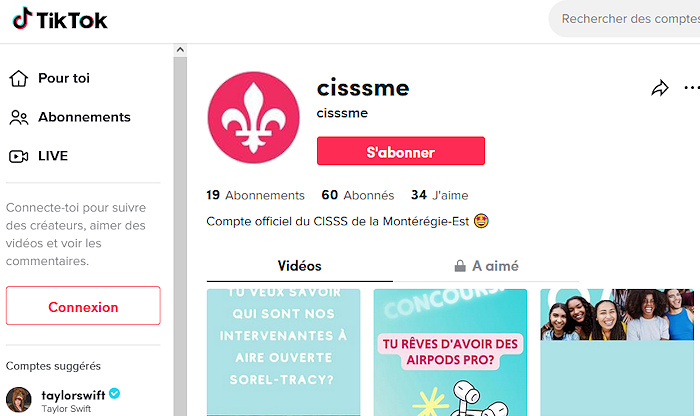Viewport: 700px width, 416px height.
Task: Open taylorswift's profile picture
Action: coord(19,400)
